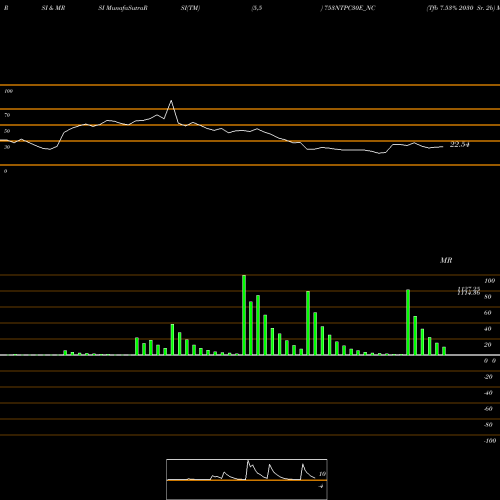Screen dimensions: 500x500
Task: Click the RSI axis label 100
Action: (8, 91)
